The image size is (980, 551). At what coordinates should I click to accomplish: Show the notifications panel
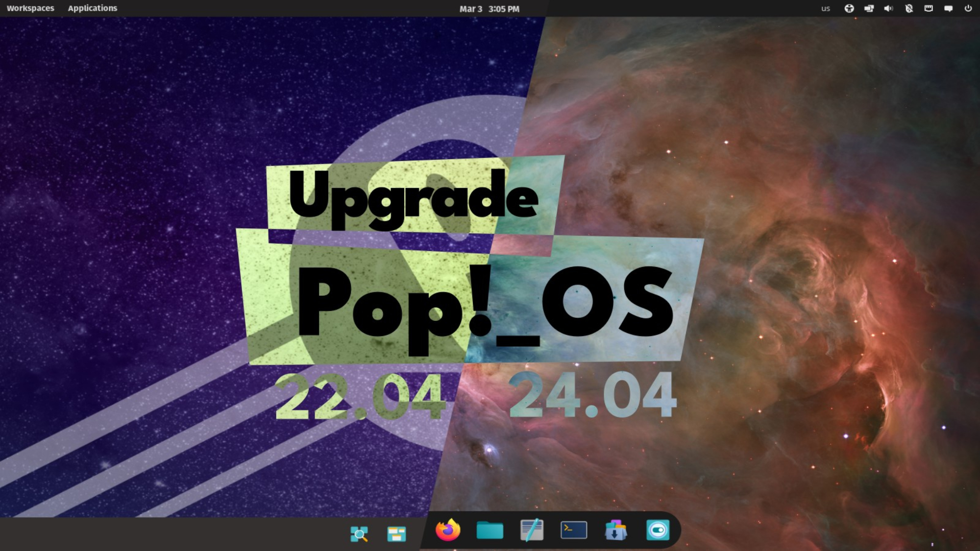948,9
